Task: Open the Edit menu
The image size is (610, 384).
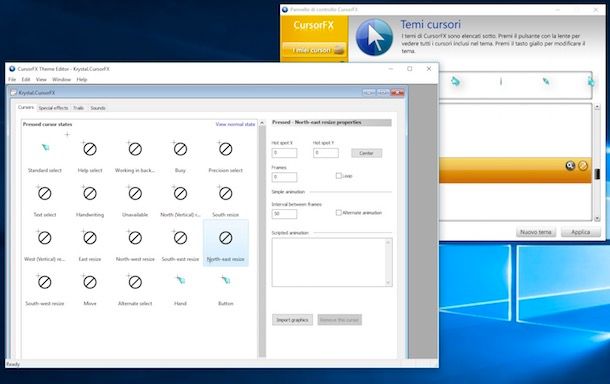Action: [x=26, y=79]
